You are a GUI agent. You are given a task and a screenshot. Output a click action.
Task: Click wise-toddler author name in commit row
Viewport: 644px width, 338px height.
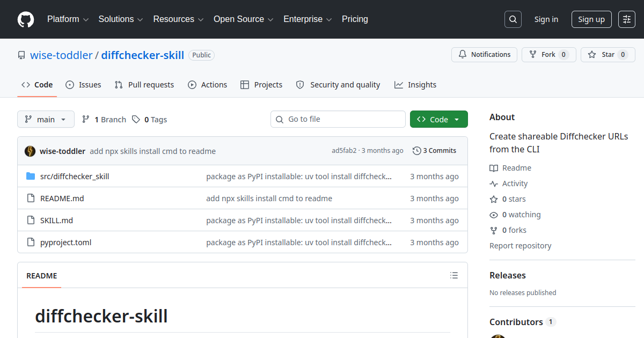62,151
